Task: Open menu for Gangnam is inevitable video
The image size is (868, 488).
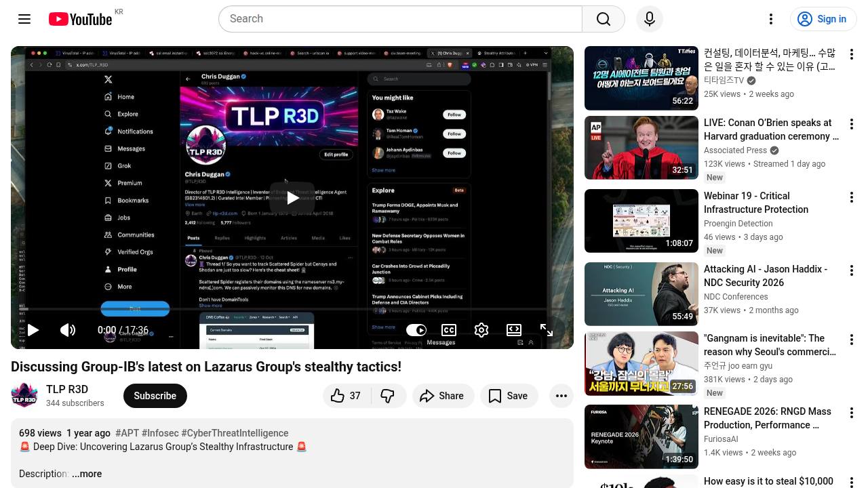Action: tap(852, 340)
